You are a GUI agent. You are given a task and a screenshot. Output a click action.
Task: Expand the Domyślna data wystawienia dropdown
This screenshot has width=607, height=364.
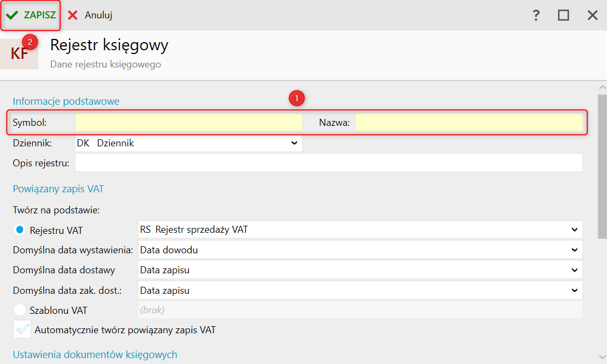click(360, 250)
